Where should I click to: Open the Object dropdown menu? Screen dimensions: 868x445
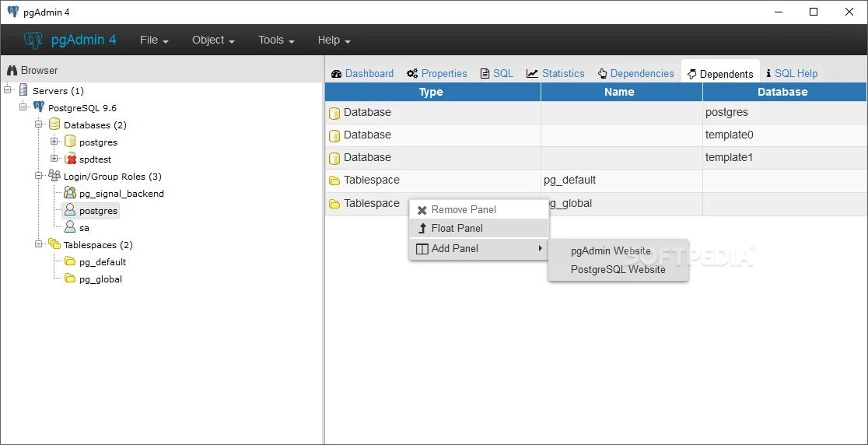tap(214, 40)
